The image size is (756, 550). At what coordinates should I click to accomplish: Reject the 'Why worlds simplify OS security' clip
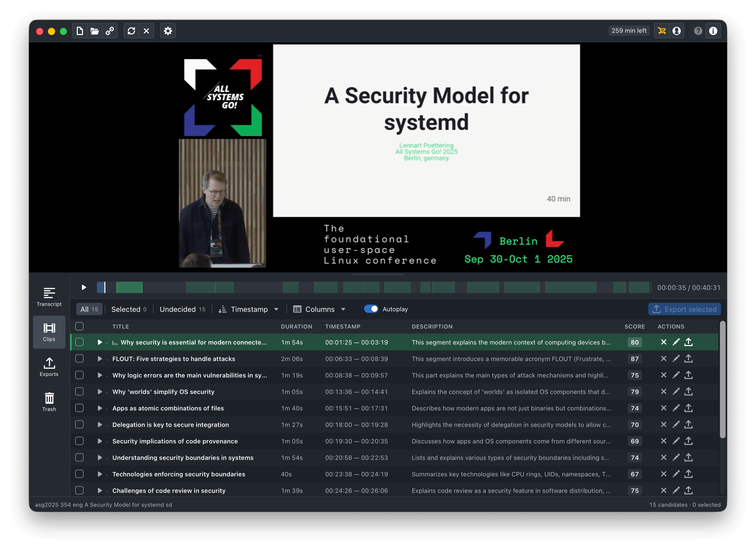[664, 392]
